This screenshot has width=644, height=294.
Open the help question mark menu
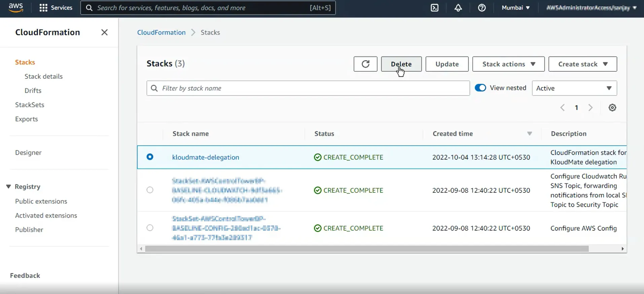tap(482, 8)
